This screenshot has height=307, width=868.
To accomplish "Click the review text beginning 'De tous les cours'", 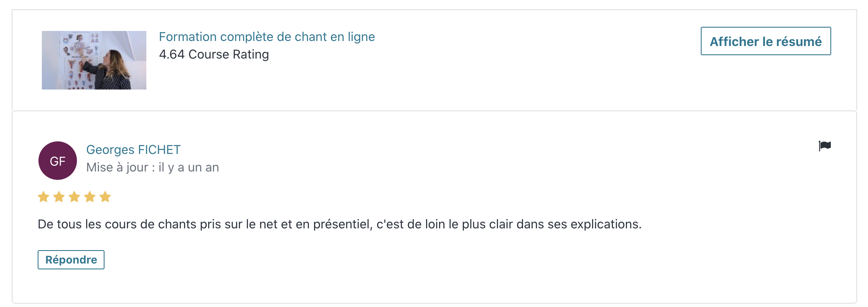I will pos(340,224).
